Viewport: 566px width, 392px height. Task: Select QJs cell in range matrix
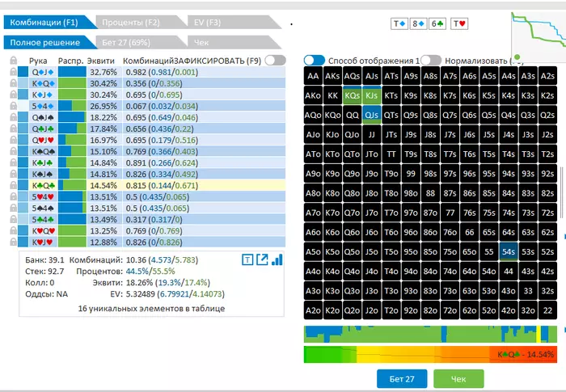pos(371,115)
